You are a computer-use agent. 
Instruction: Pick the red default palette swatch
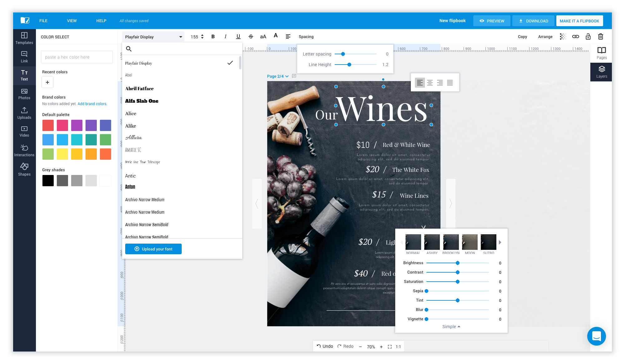tap(48, 125)
